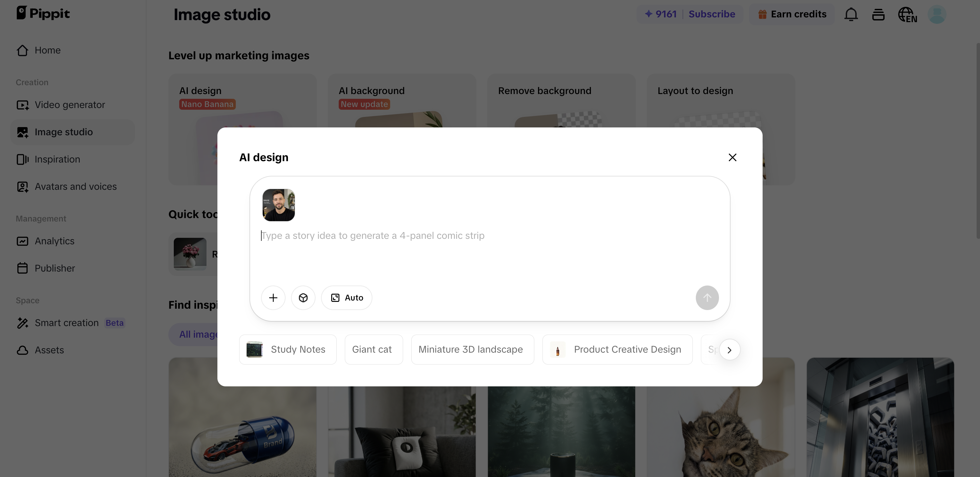Click the Publisher calendar icon

(x=22, y=268)
